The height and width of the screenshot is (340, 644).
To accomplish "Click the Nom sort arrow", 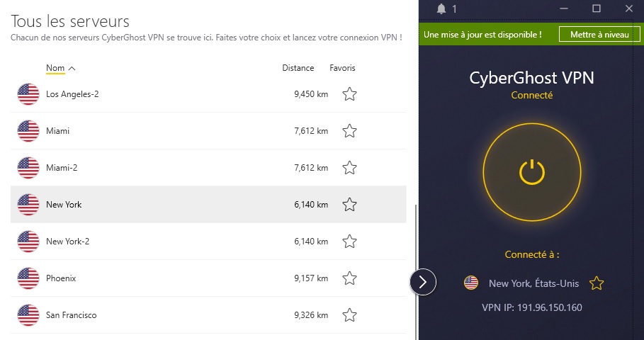I will click(x=72, y=68).
